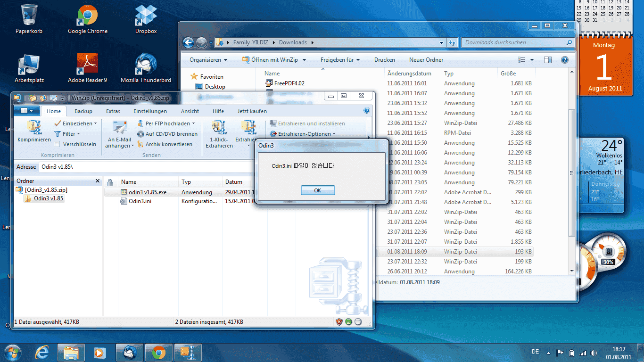This screenshot has height=362, width=644.
Task: Enable the Verschlüsseln checkbox
Action: pos(57,144)
